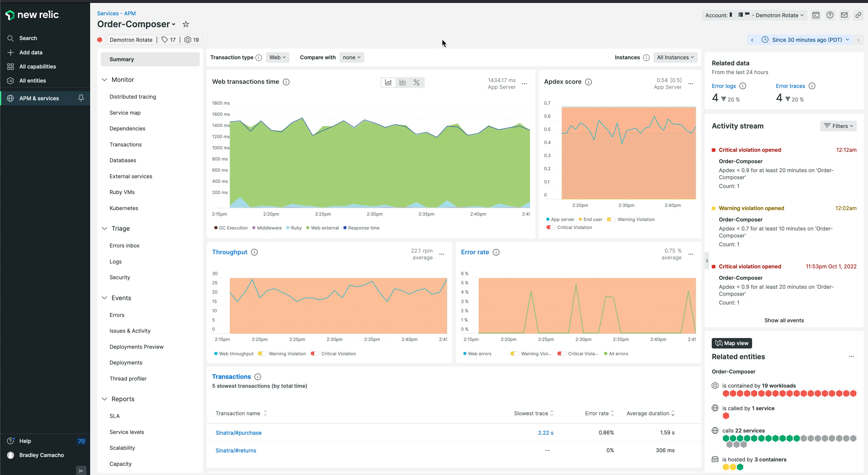868x475 pixels.
Task: Show all events in the Activity stream
Action: pyautogui.click(x=784, y=320)
